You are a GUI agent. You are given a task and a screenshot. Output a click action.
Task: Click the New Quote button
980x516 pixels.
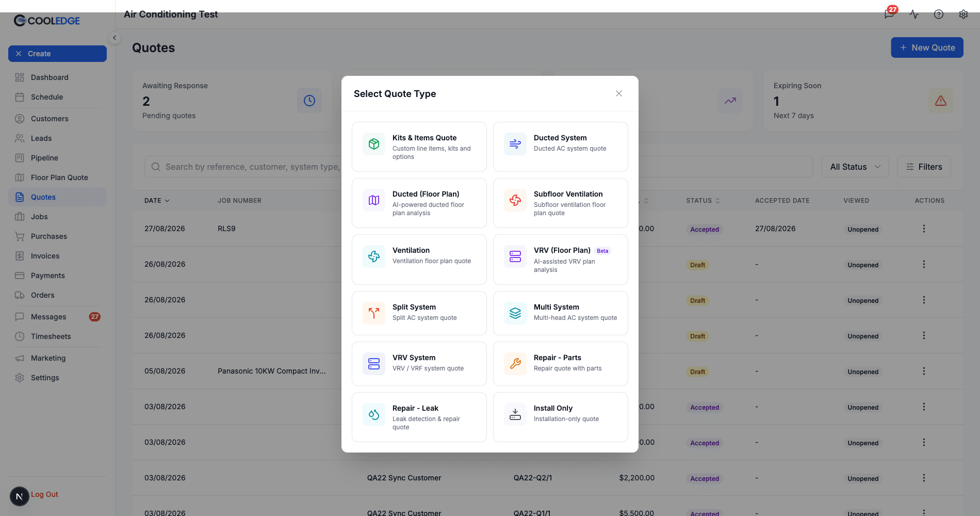click(x=927, y=47)
